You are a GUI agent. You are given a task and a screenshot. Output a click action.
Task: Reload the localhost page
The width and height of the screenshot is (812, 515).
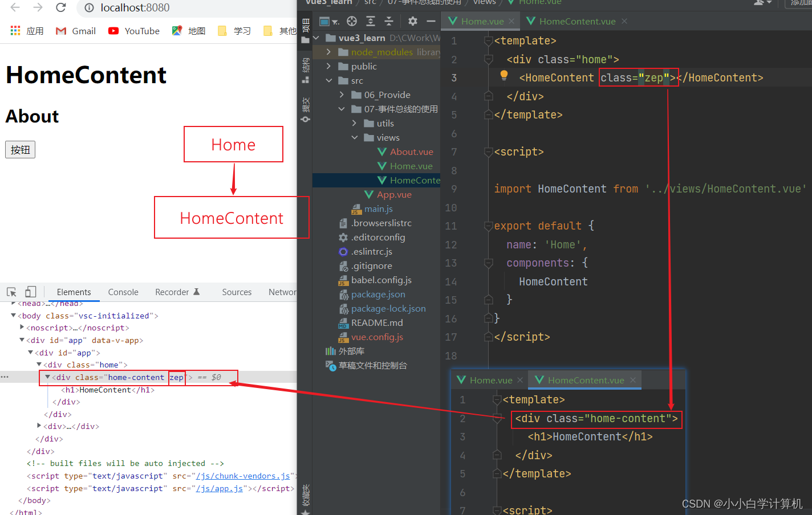pos(61,7)
